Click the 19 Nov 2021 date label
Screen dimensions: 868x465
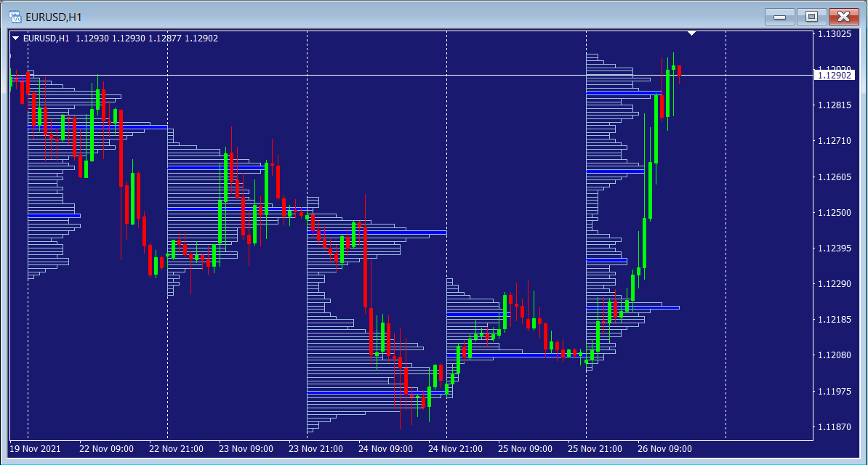pyautogui.click(x=34, y=449)
